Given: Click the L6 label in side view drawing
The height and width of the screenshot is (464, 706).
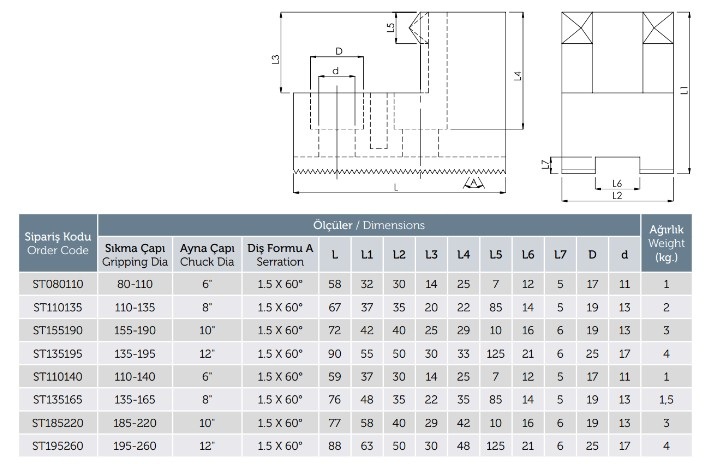Looking at the screenshot, I should point(617,184).
